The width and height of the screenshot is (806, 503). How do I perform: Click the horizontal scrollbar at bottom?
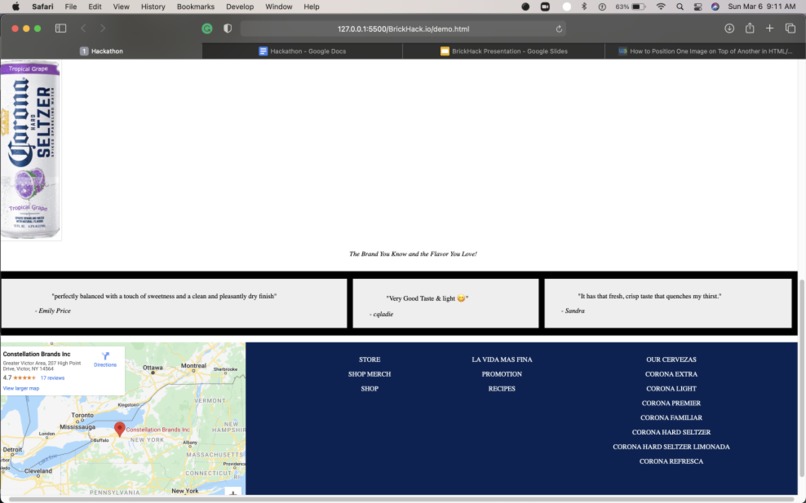coord(403,499)
